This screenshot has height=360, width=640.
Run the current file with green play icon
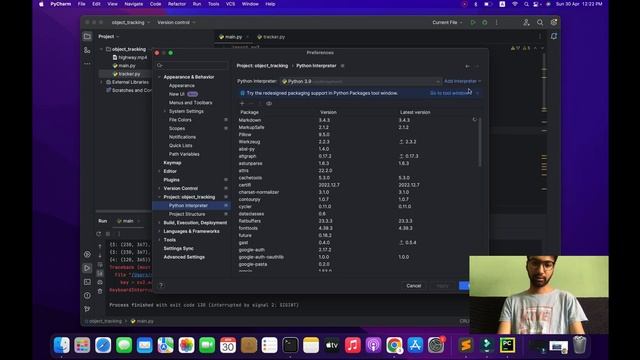tap(473, 22)
